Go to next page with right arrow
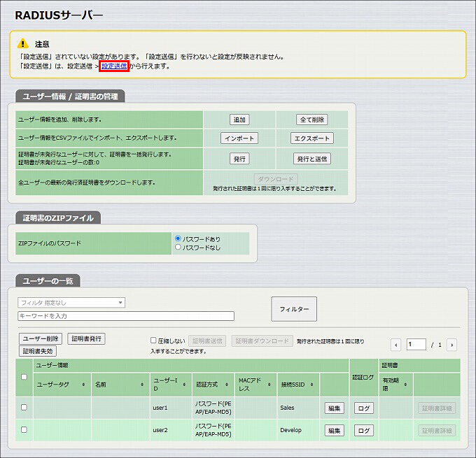476x458 pixels. tap(451, 345)
